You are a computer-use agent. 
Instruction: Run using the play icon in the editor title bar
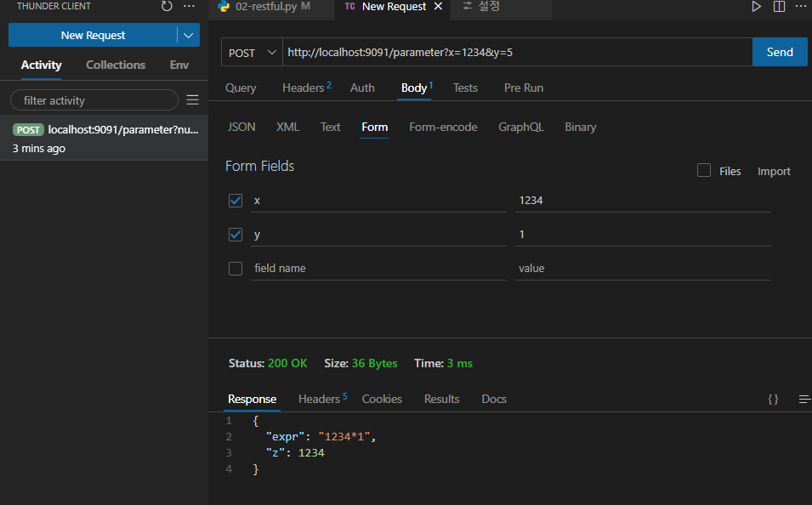(x=756, y=6)
